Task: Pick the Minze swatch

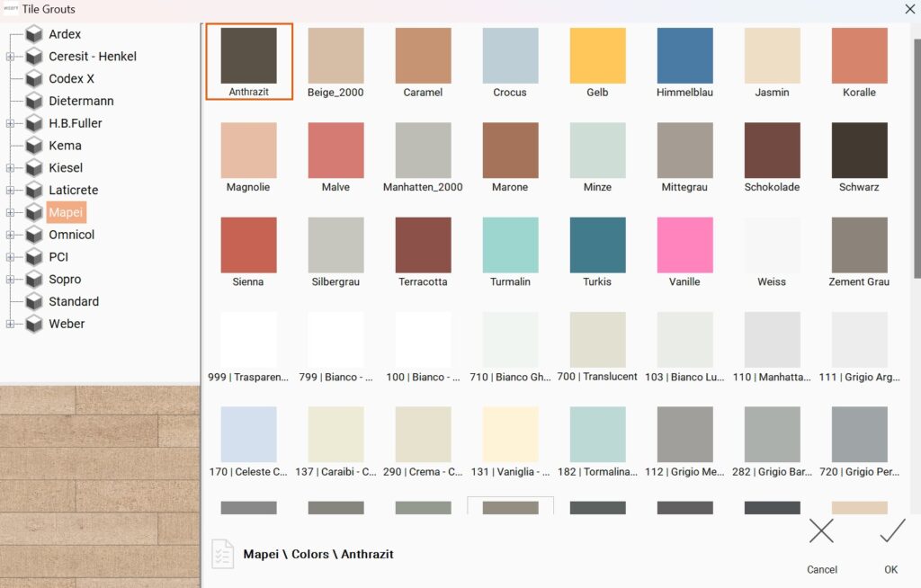Action: [x=597, y=150]
